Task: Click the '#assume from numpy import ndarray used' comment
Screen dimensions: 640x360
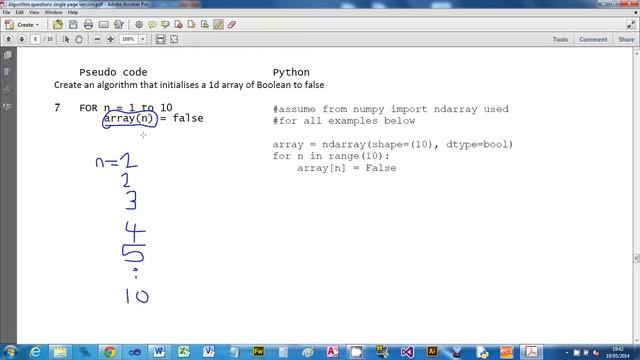Action: click(x=391, y=109)
